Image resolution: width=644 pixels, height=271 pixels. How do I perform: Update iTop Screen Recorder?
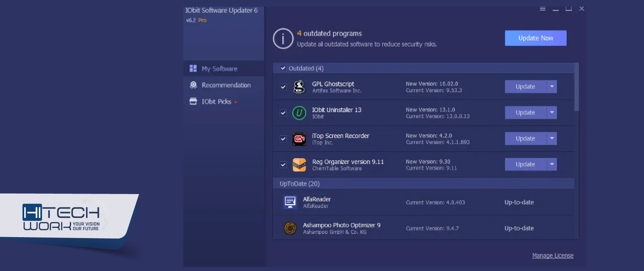525,138
